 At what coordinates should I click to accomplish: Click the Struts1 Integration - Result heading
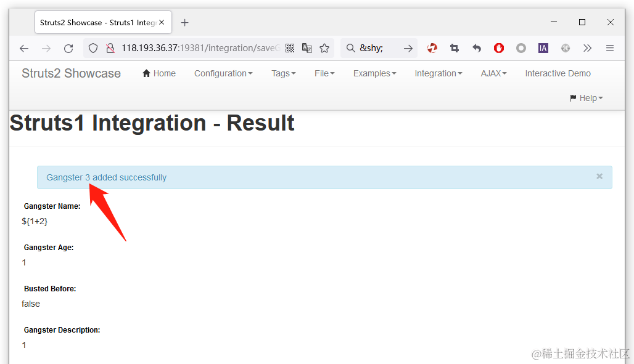pyautogui.click(x=152, y=123)
